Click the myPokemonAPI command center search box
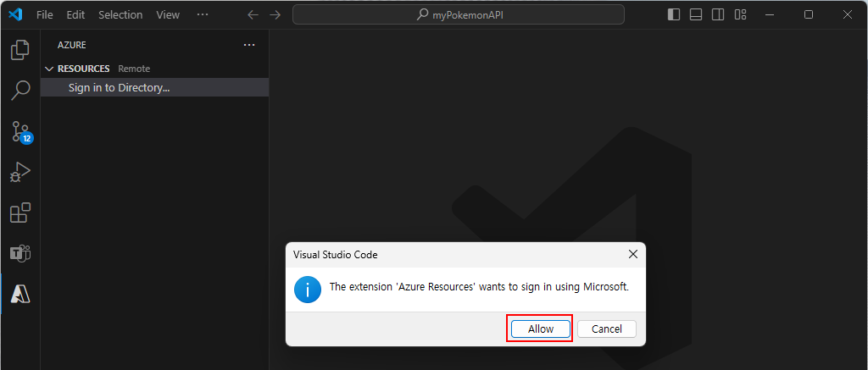This screenshot has height=370, width=868. (459, 15)
